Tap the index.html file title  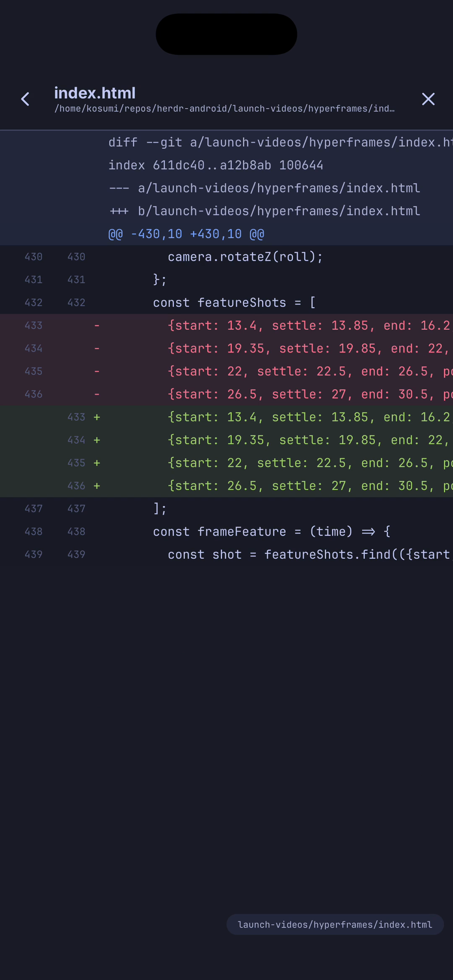[x=95, y=93]
